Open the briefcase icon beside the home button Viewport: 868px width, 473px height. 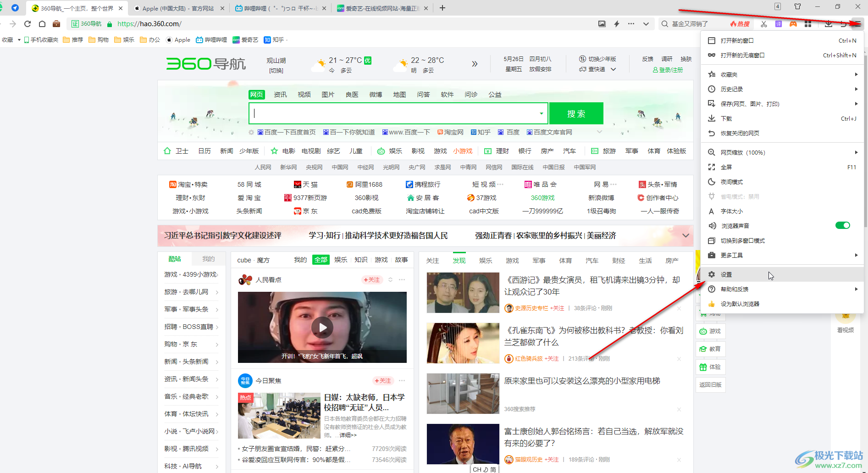point(56,24)
